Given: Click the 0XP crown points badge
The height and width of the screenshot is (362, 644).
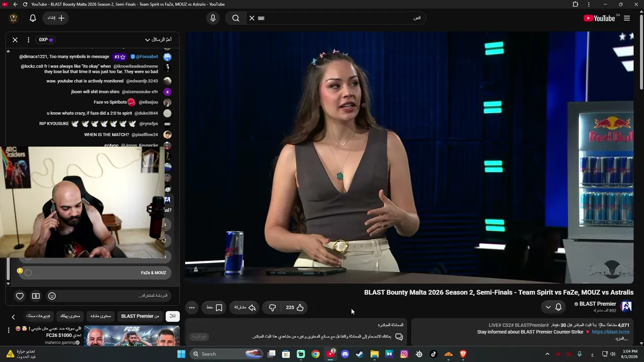Looking at the screenshot, I should pos(46,40).
